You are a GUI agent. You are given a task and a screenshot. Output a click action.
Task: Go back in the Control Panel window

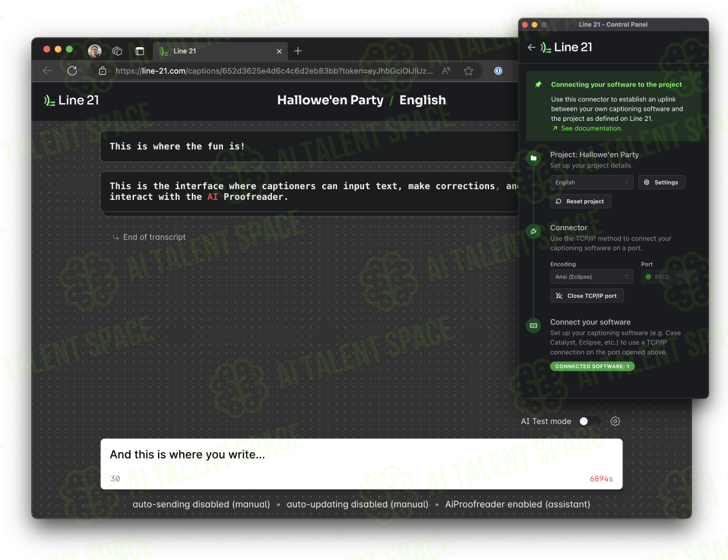(532, 47)
